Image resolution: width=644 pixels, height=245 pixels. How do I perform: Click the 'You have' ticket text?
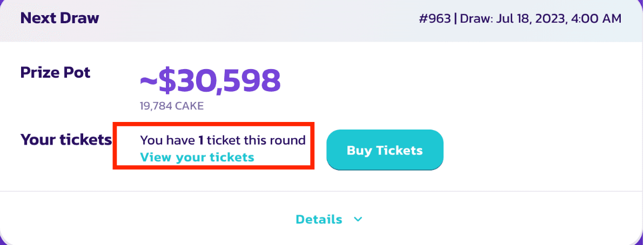click(x=167, y=140)
